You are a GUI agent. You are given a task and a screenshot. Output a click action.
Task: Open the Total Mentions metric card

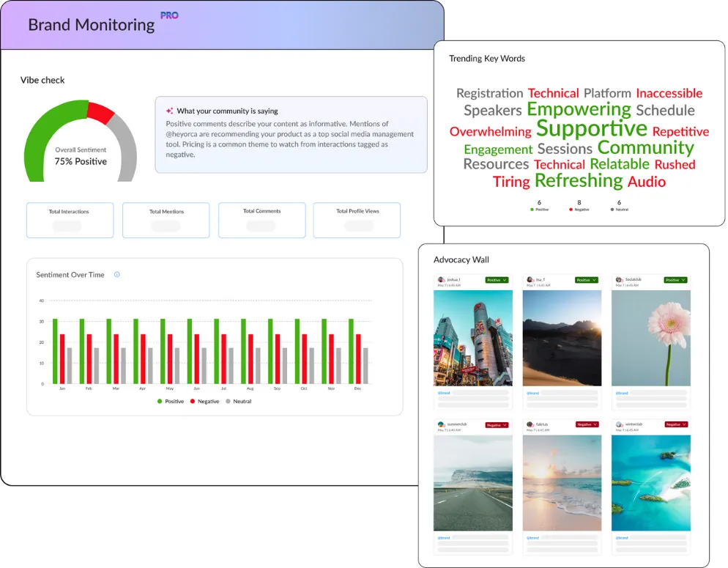[x=166, y=220]
